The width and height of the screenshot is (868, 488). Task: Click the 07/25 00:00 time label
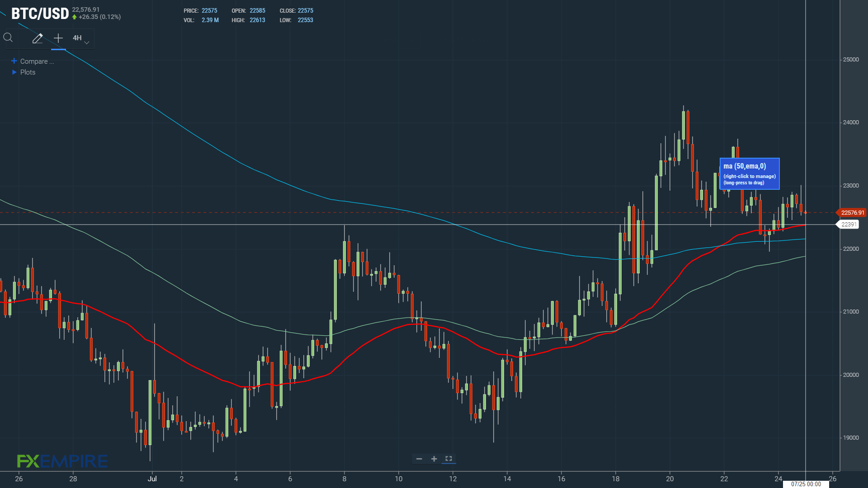(x=806, y=484)
